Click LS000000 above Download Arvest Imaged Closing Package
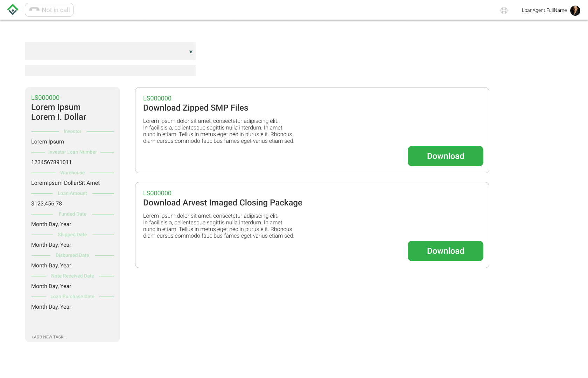This screenshot has width=588, height=378. pos(157,193)
